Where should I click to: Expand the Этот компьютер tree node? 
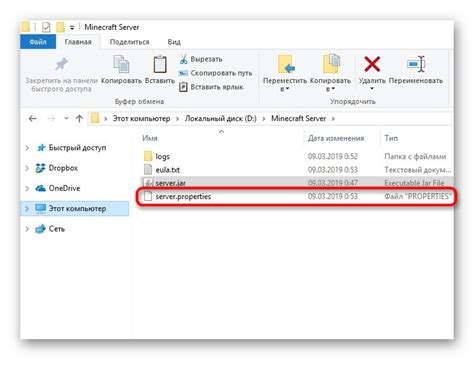pos(27,209)
